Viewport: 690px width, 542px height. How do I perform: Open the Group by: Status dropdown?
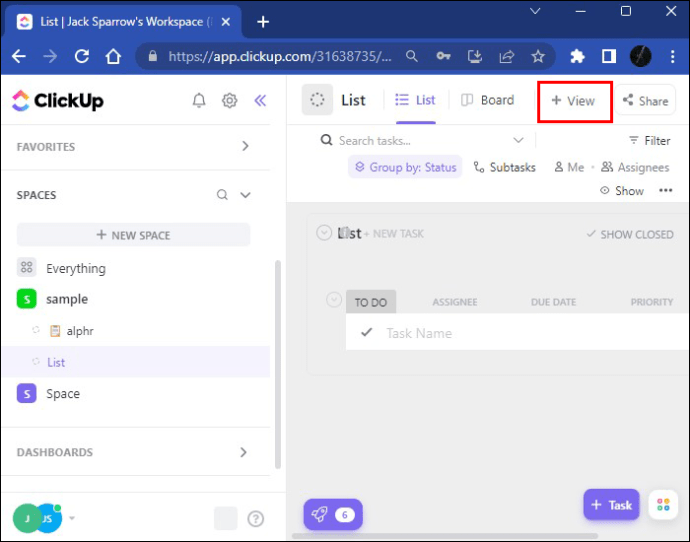[x=405, y=167]
